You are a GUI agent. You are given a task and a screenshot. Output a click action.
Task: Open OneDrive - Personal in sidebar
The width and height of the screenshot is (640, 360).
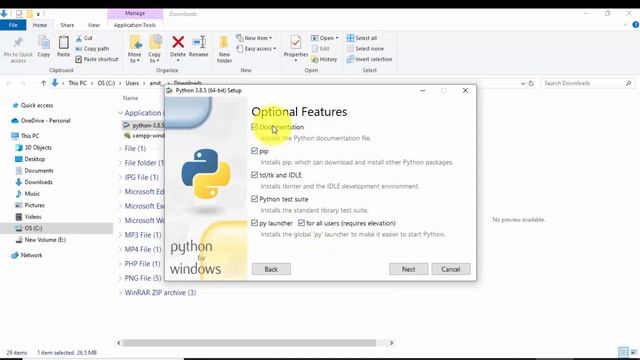tap(41, 121)
